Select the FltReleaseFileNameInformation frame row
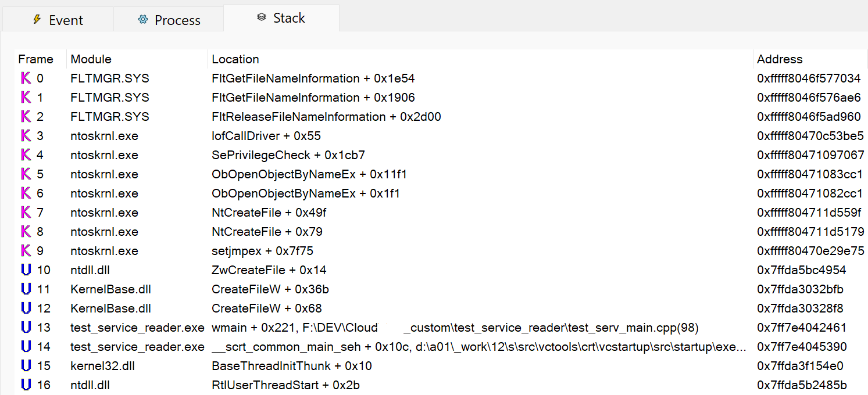 (326, 116)
